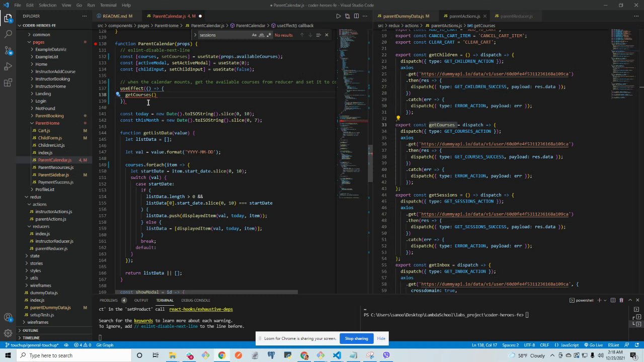This screenshot has width=644, height=362.
Task: Open the Source Control view
Action: (x=8, y=51)
